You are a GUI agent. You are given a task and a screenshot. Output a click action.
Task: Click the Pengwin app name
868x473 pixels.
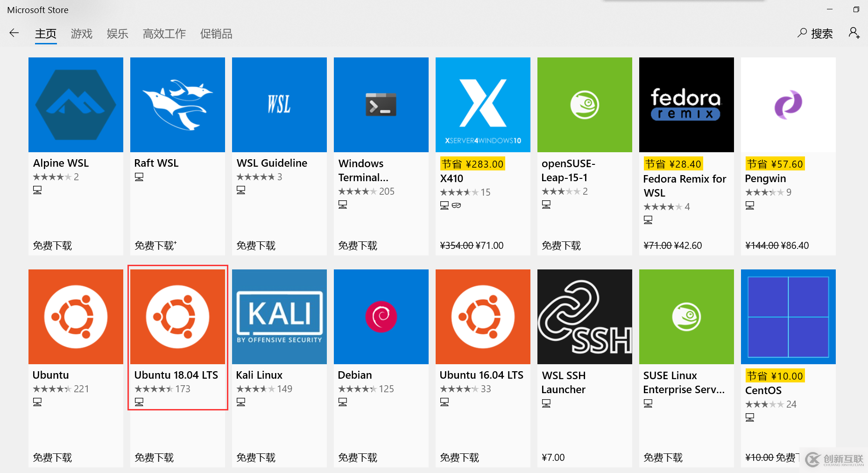[765, 178]
